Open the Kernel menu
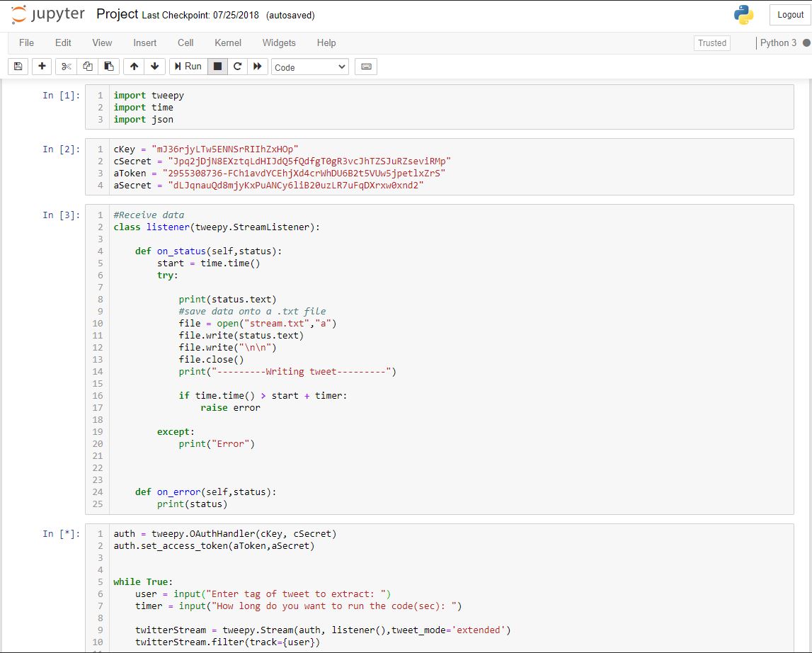Screen dimensions: 812x653 pyautogui.click(x=228, y=43)
